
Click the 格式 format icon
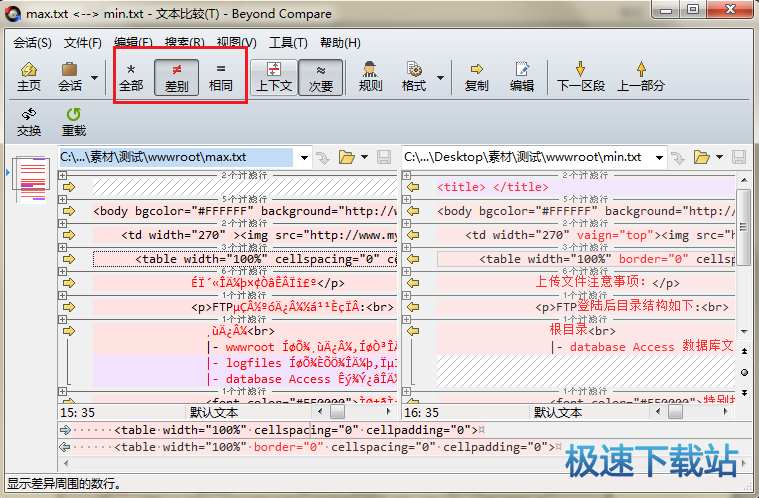coord(414,77)
